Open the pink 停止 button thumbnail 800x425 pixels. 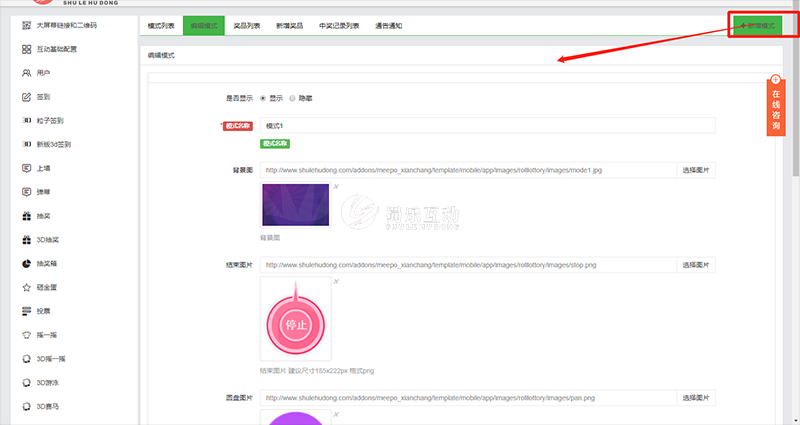[x=295, y=319]
